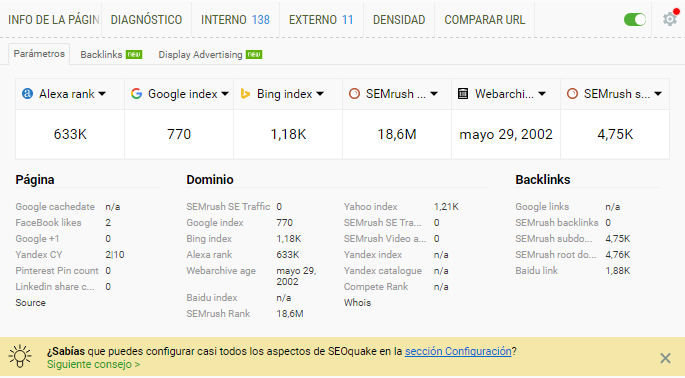Expand the first SEMrush ... dropdown arrow
Image resolution: width=685 pixels, height=378 pixels.
click(434, 94)
